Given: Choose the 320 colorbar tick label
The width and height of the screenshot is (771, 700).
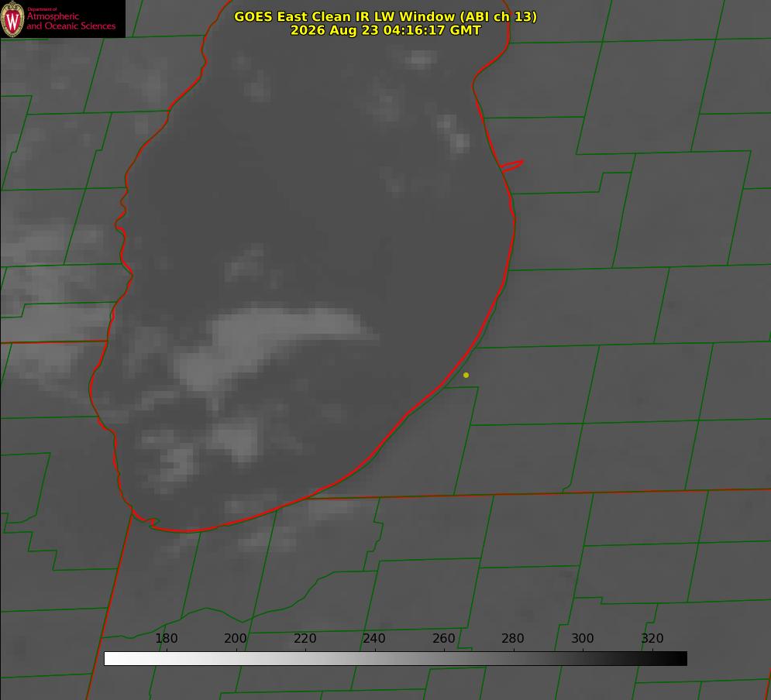Looking at the screenshot, I should tap(652, 638).
